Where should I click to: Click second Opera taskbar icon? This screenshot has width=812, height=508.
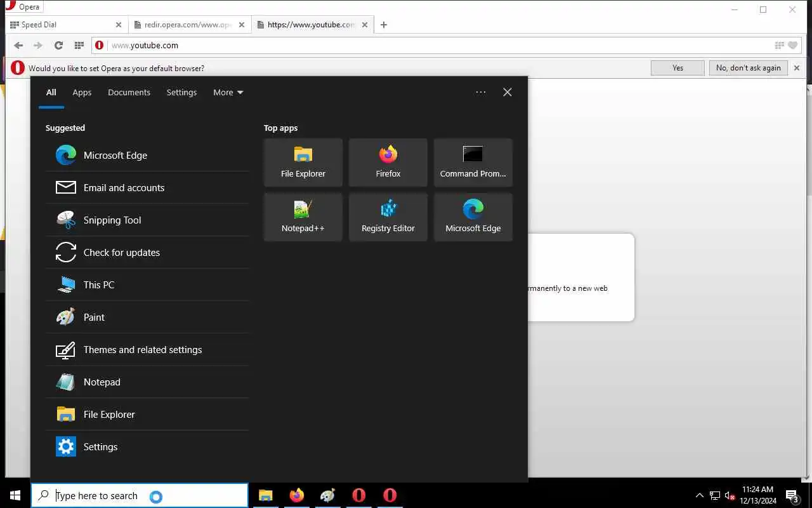click(390, 495)
